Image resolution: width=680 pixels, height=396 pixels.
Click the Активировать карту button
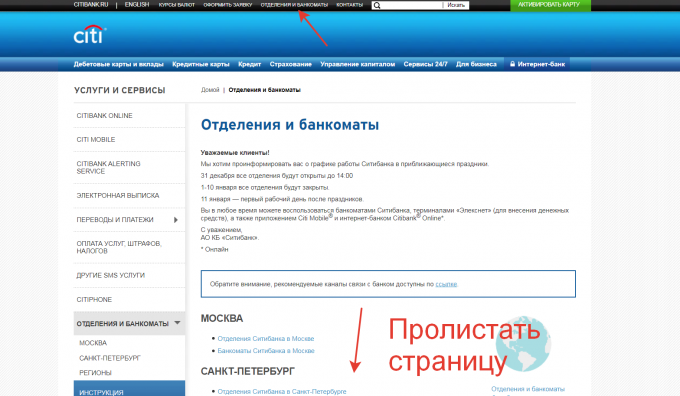pyautogui.click(x=550, y=5)
